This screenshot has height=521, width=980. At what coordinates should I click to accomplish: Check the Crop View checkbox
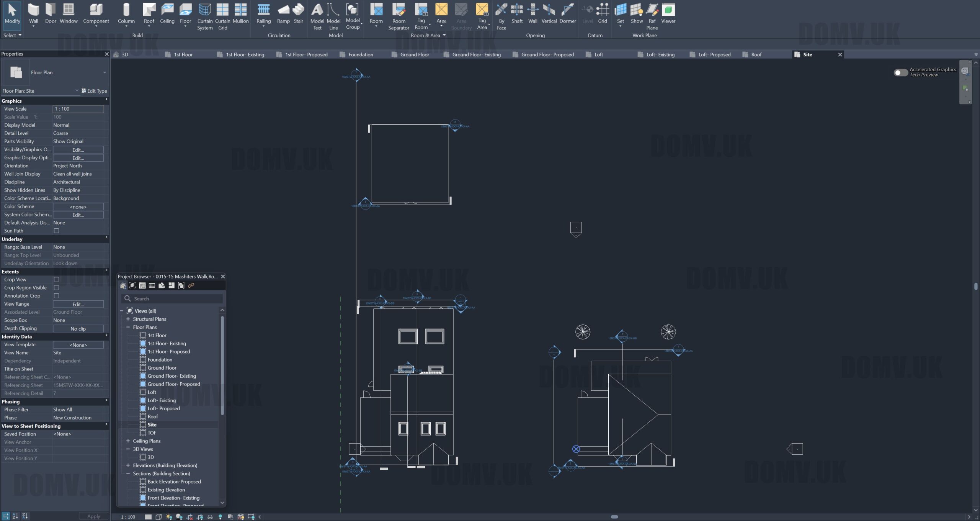pyautogui.click(x=56, y=280)
